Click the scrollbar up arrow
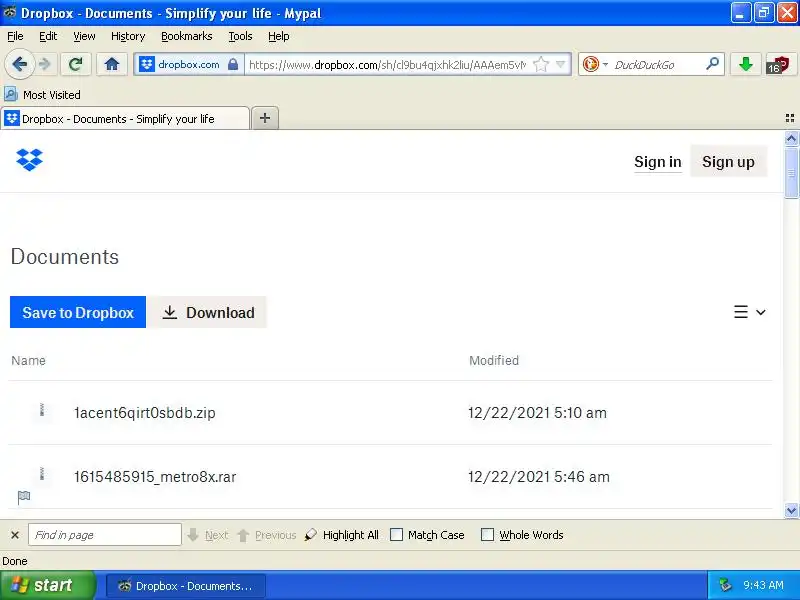Screen dimensions: 800x600 click(791, 138)
